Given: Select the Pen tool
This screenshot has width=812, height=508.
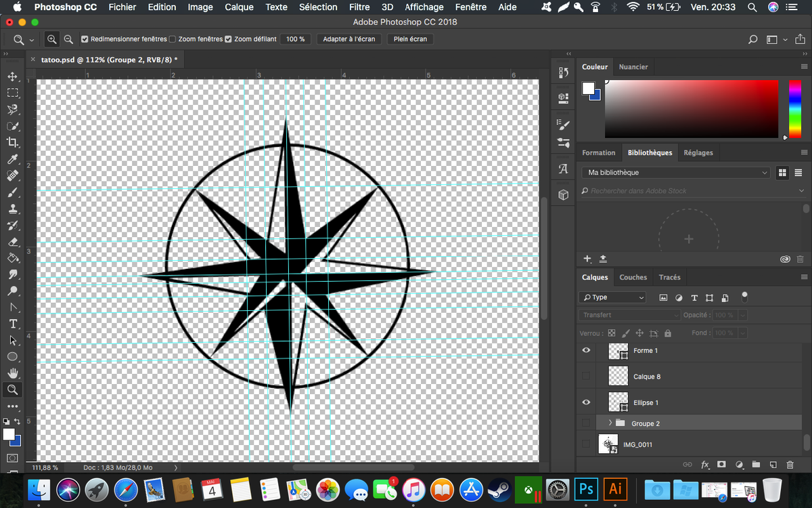Looking at the screenshot, I should 12,308.
